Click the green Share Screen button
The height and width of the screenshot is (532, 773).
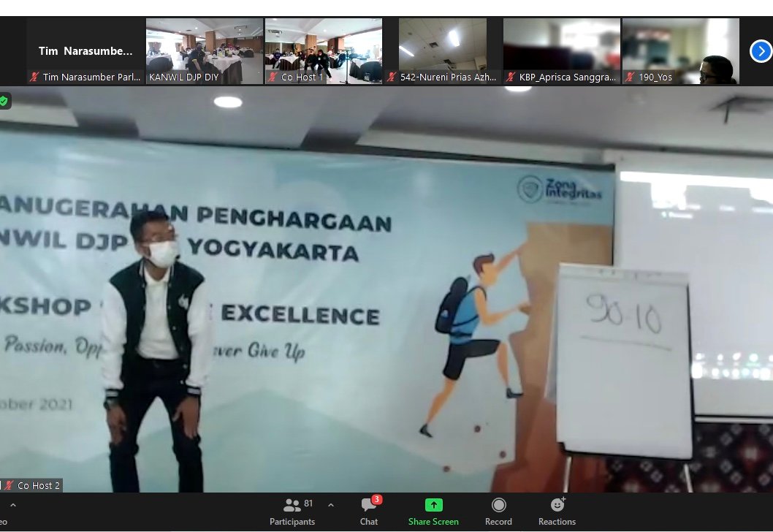[x=433, y=511]
